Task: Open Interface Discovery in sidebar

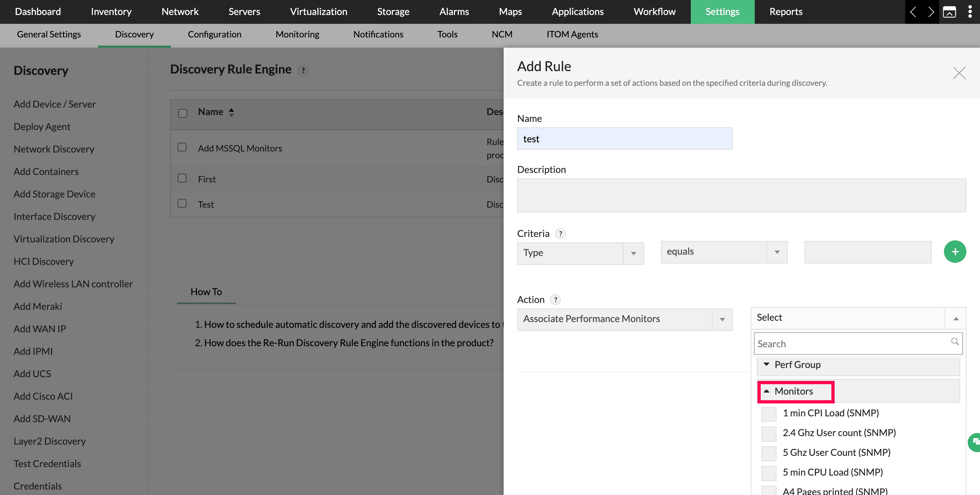Action: [54, 217]
